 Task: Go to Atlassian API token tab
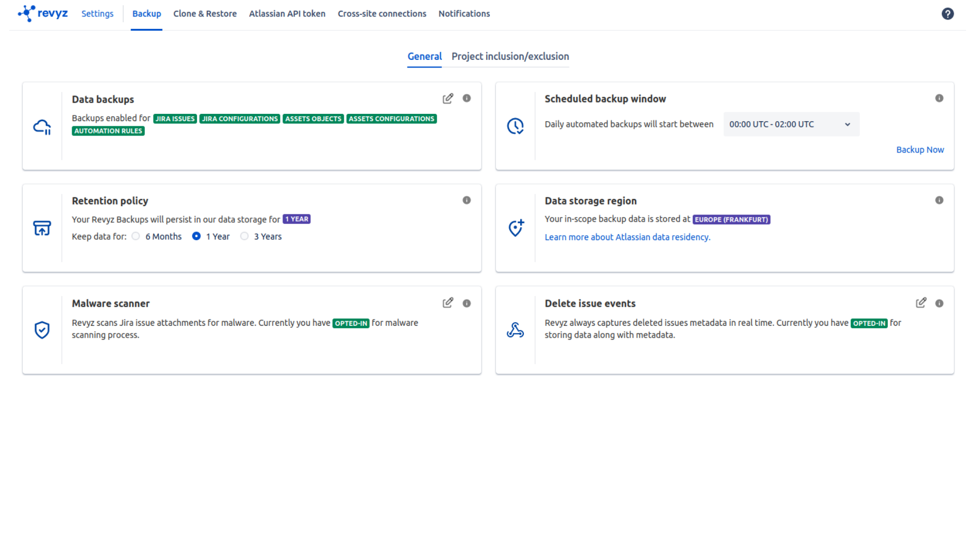287,14
